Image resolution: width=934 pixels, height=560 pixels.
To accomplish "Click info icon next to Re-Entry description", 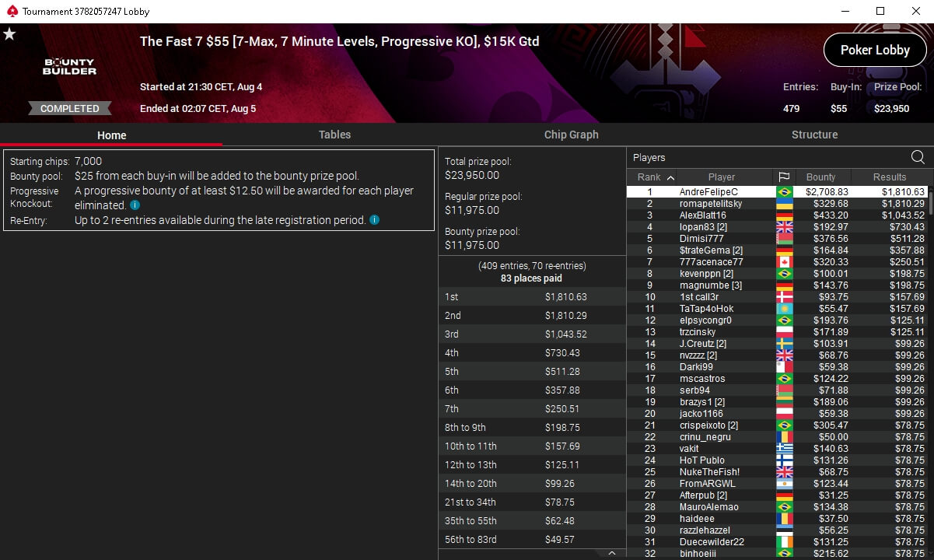I will [374, 220].
